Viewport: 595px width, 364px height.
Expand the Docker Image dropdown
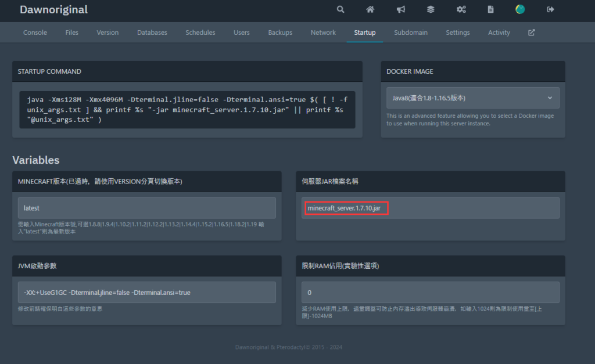(472, 98)
